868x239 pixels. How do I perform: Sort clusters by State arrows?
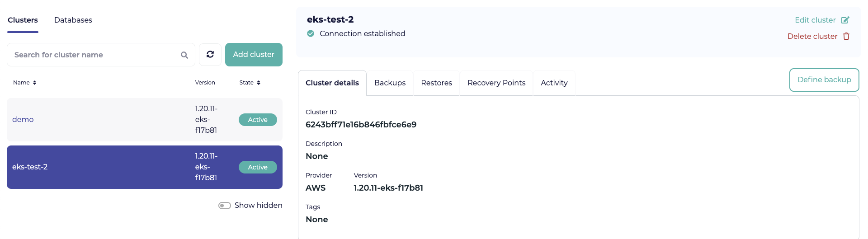coord(259,83)
